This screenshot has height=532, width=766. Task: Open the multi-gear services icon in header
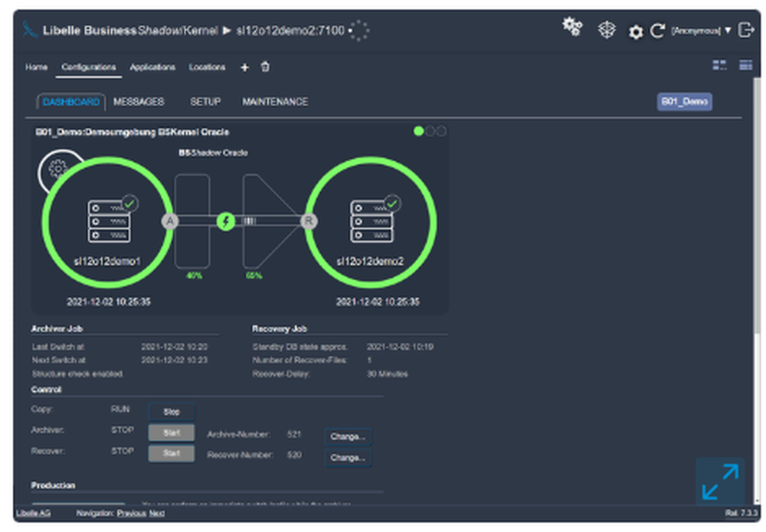pyautogui.click(x=572, y=26)
